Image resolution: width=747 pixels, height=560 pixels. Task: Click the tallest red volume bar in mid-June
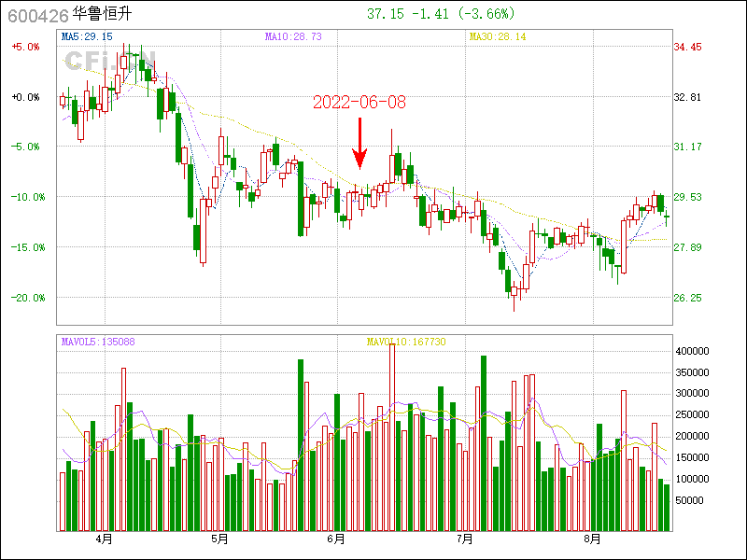tap(392, 437)
